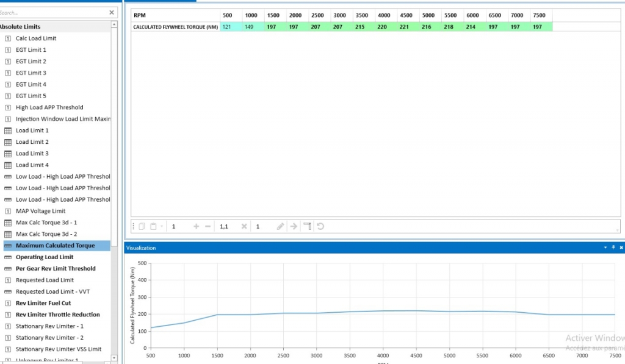
Task: Click the corner axis icon beside undo
Action: [308, 226]
